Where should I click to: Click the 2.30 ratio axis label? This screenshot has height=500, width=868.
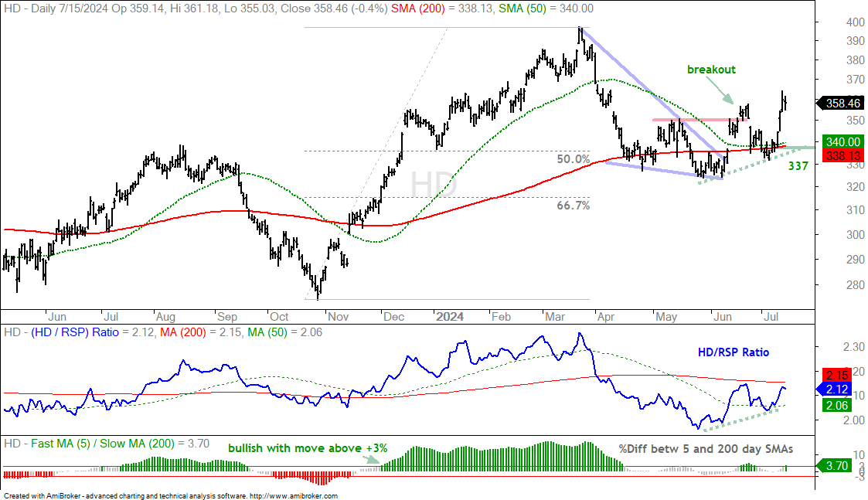[x=853, y=347]
